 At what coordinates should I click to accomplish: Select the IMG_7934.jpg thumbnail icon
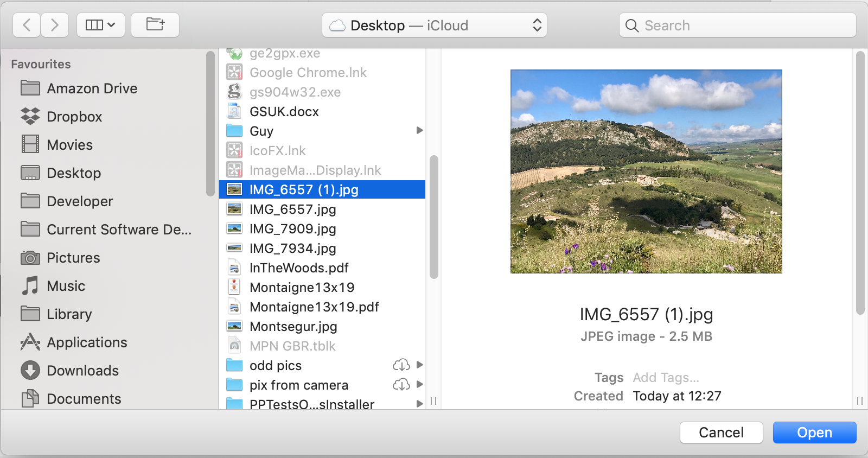pyautogui.click(x=234, y=248)
